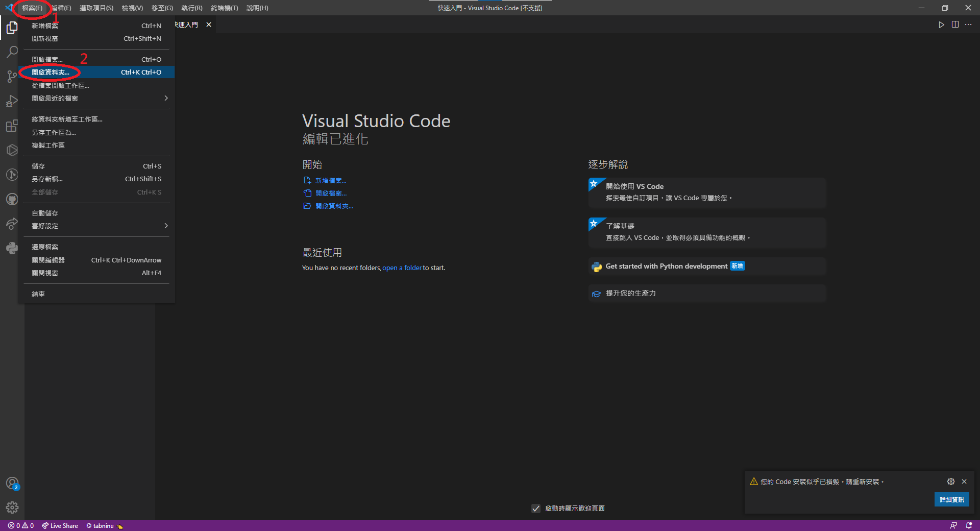Open the Manage gear icon

(12, 508)
